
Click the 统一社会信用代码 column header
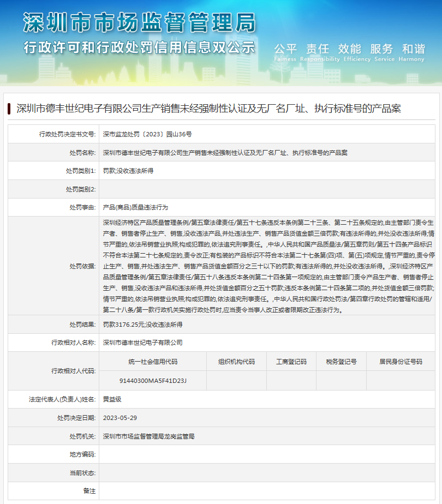153,362
